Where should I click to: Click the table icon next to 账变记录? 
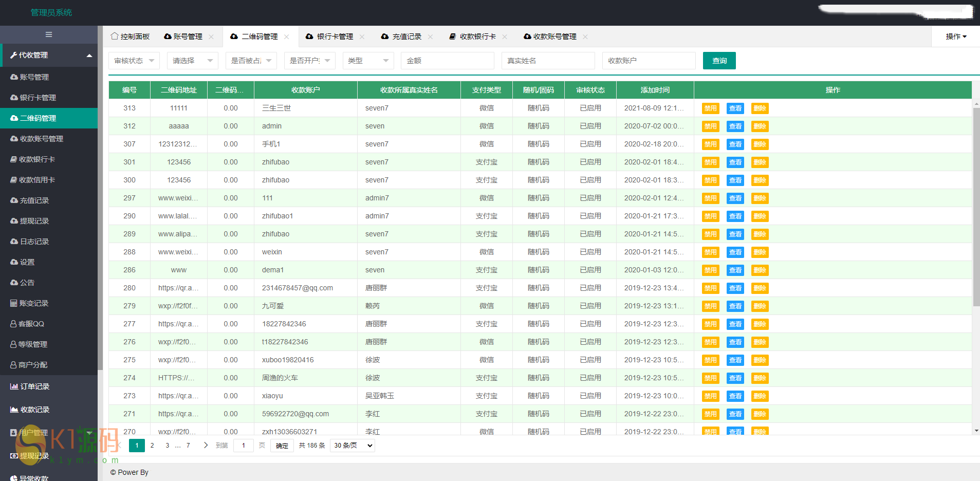(x=13, y=303)
